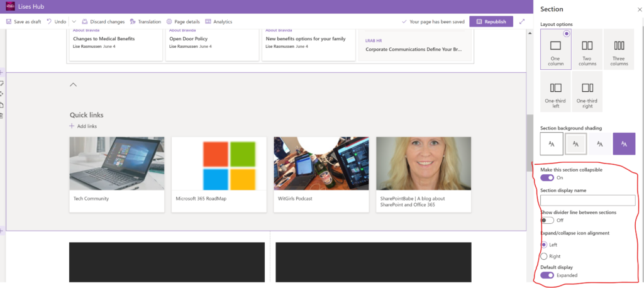Click the Microsoft 365 RoadMap link title

pos(201,199)
